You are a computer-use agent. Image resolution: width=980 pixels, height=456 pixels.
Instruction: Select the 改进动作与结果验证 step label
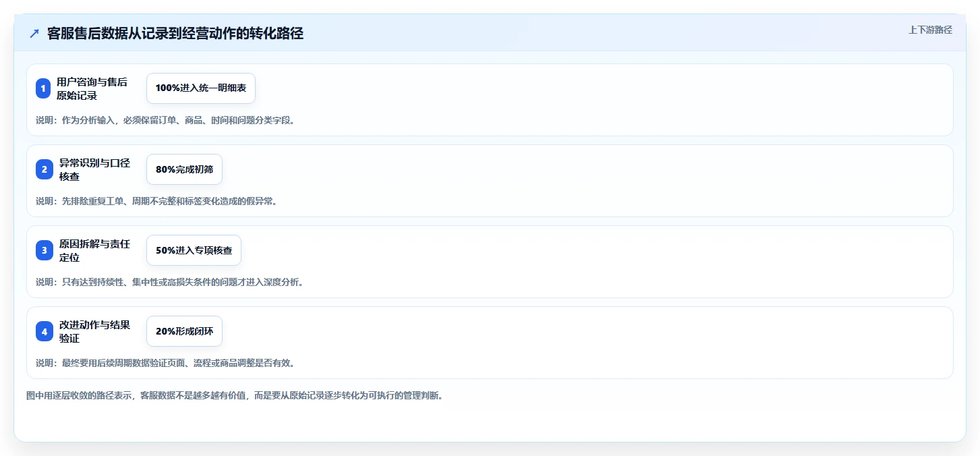point(94,331)
